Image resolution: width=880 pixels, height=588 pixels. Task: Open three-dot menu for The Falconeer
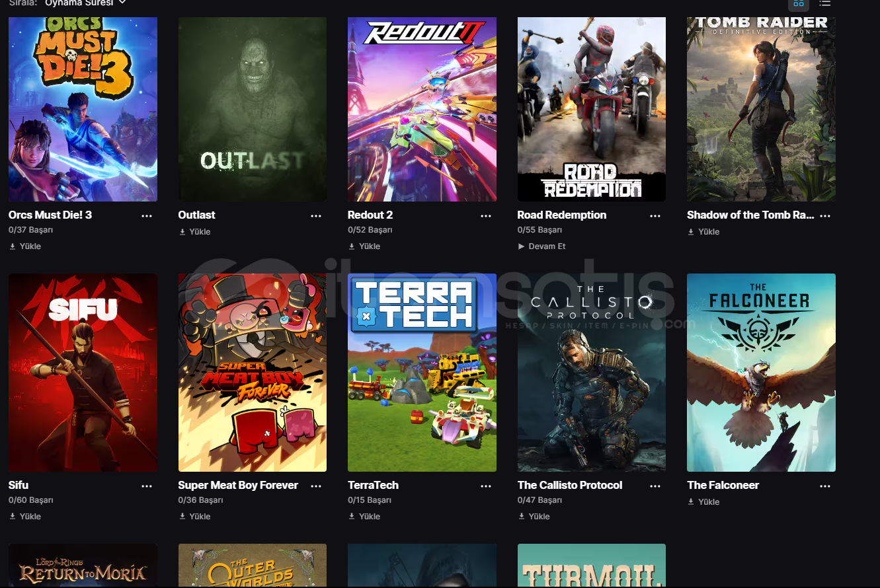pos(825,486)
